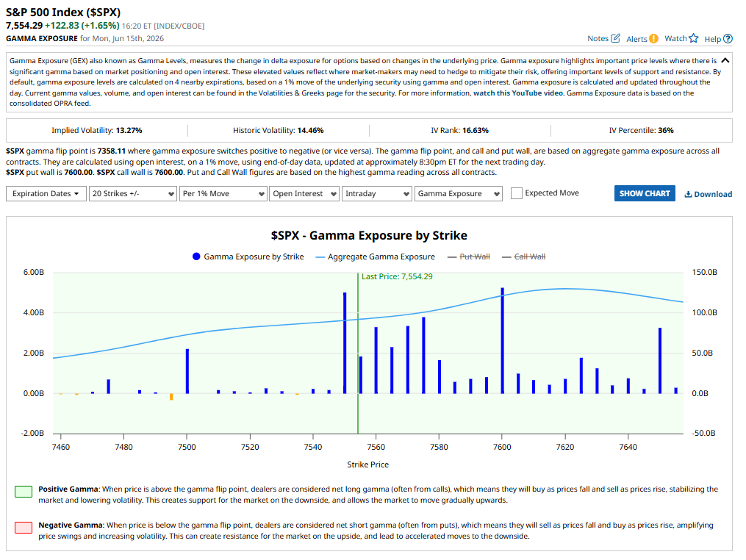The width and height of the screenshot is (746, 560).
Task: Open the Gamma Exposure dropdown
Action: 458,193
